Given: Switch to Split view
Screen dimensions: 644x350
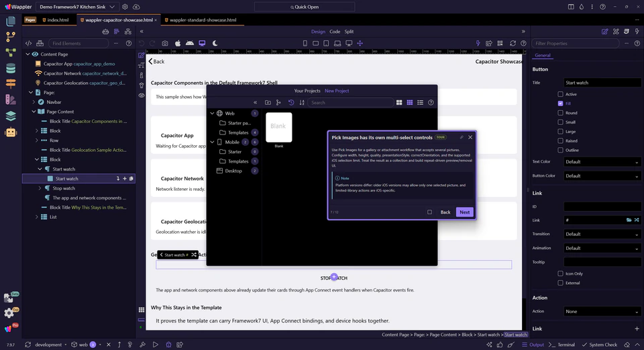Looking at the screenshot, I should pos(349,32).
